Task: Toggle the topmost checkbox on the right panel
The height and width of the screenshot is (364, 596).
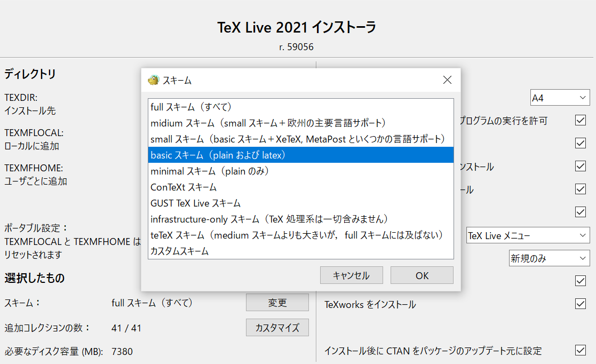Action: coord(580,121)
